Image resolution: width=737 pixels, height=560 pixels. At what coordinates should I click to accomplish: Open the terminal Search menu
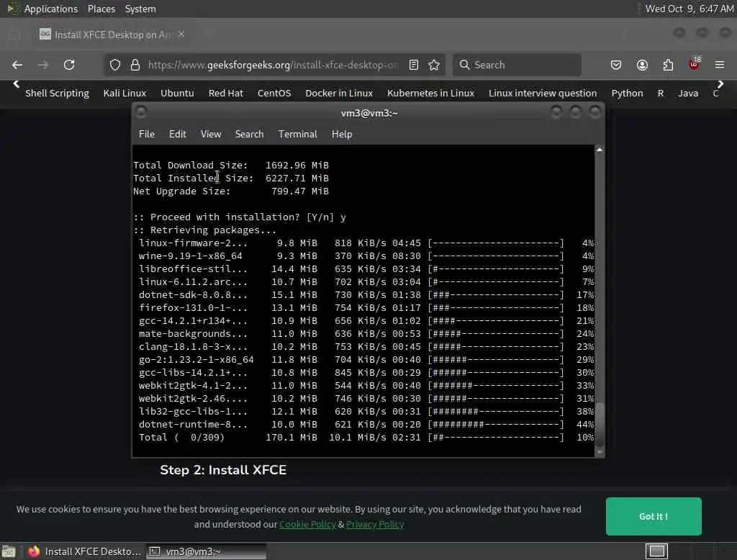249,134
